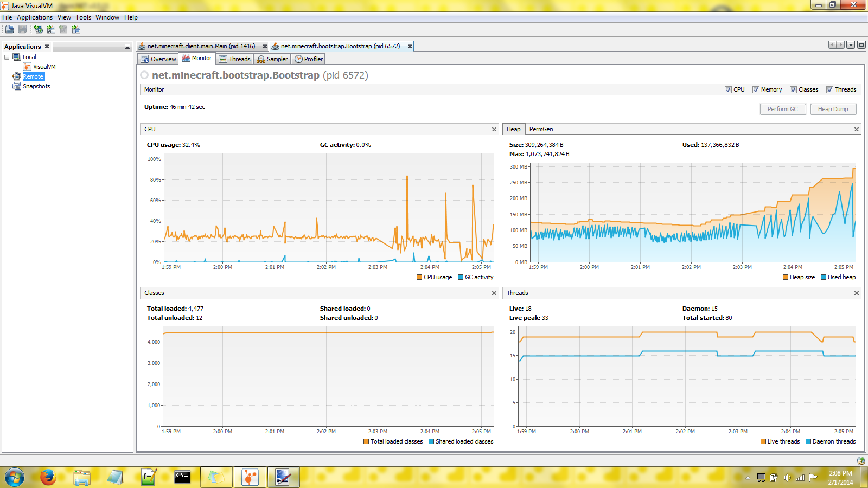The width and height of the screenshot is (868, 488).
Task: Close the Bootstrap pid 6572 document tab
Action: point(410,47)
